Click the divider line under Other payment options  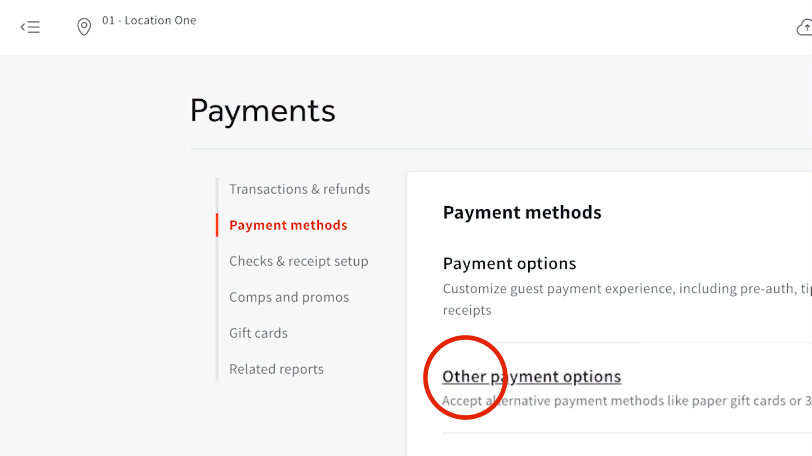pos(620,433)
